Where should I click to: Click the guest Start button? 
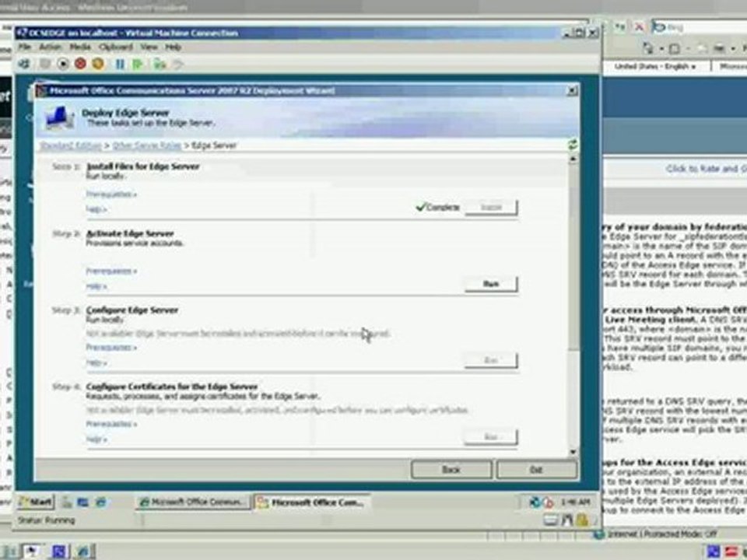(x=37, y=502)
